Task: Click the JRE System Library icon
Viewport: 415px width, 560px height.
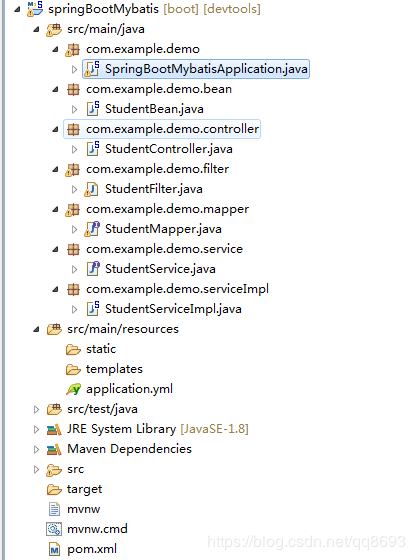Action: 54,429
